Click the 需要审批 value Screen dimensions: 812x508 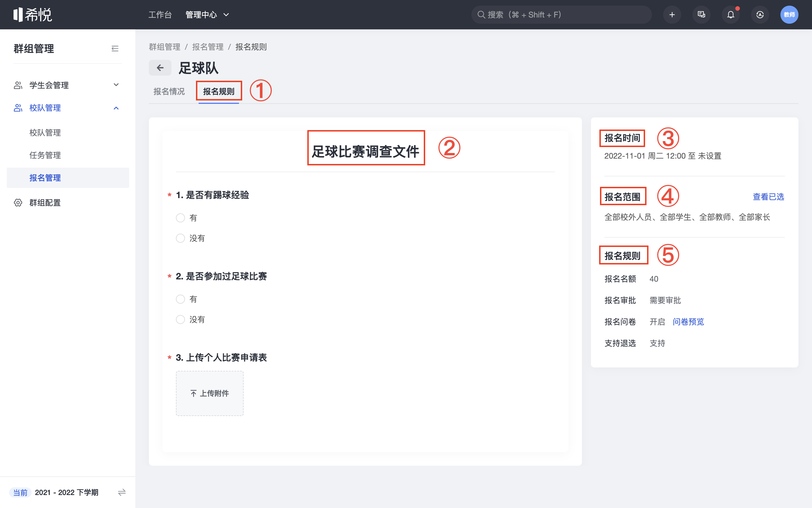(x=665, y=300)
